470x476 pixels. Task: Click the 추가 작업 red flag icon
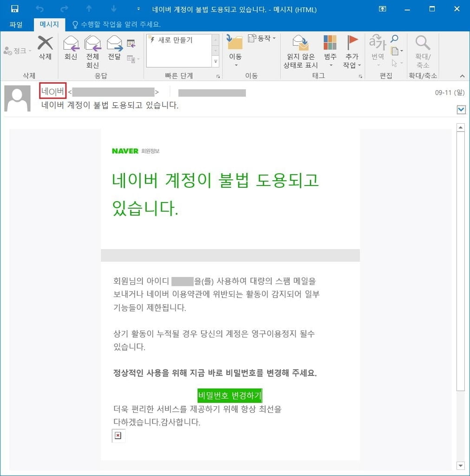(x=352, y=42)
